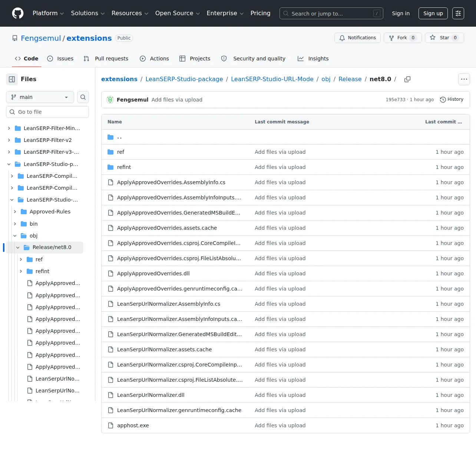Open LeanSerpUrlNormalizer.dll file link
Image resolution: width=476 pixels, height=451 pixels.
(x=151, y=395)
